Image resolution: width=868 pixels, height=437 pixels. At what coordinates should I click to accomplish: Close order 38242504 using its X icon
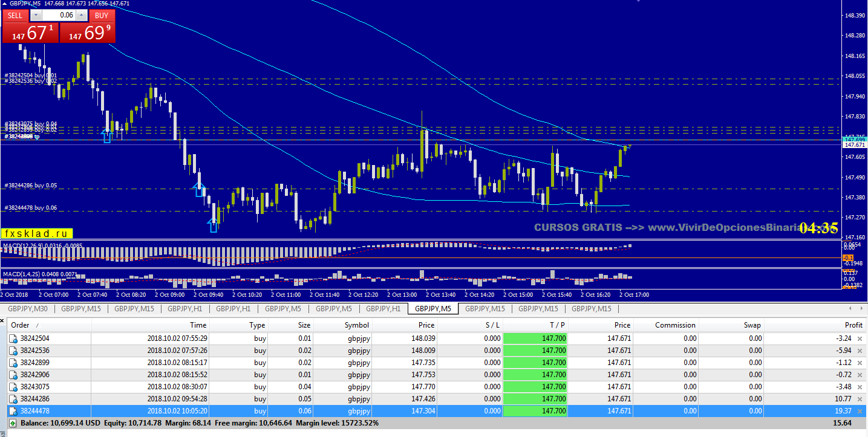coord(860,338)
